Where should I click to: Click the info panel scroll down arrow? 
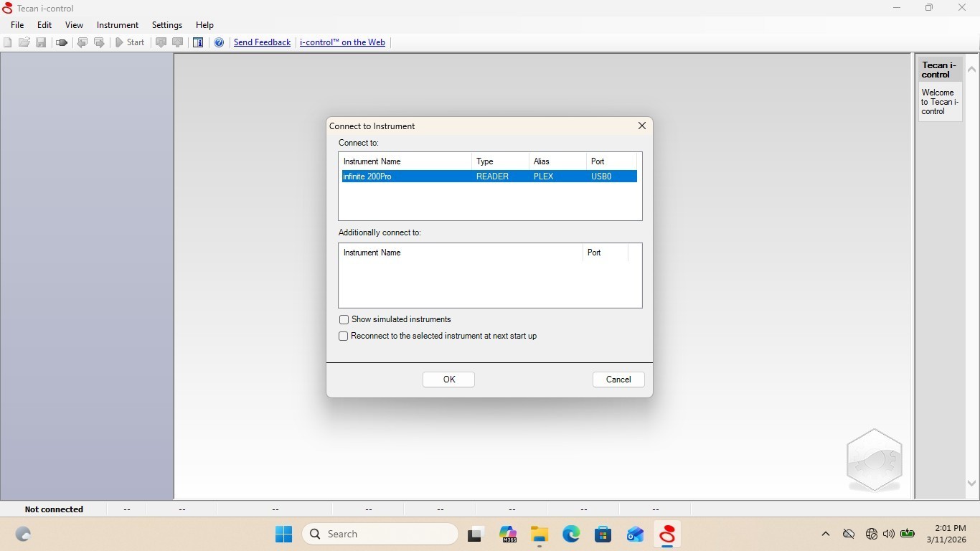click(972, 484)
